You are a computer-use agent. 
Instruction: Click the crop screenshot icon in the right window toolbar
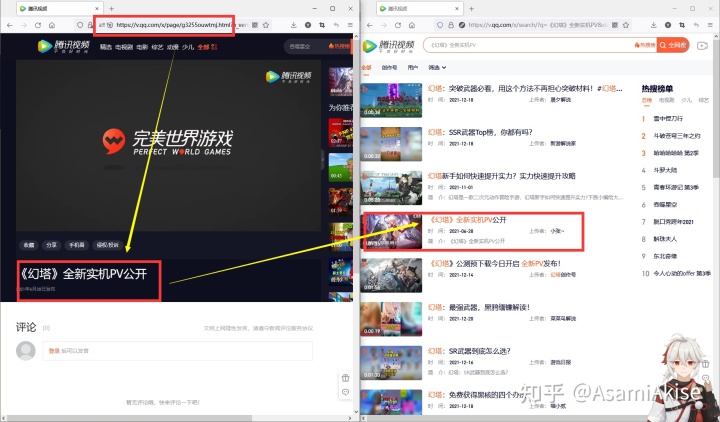[682, 25]
